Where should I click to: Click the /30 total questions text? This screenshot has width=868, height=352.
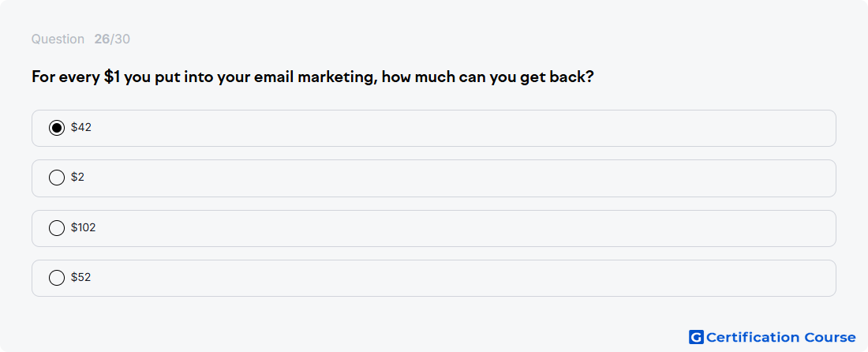click(120, 39)
